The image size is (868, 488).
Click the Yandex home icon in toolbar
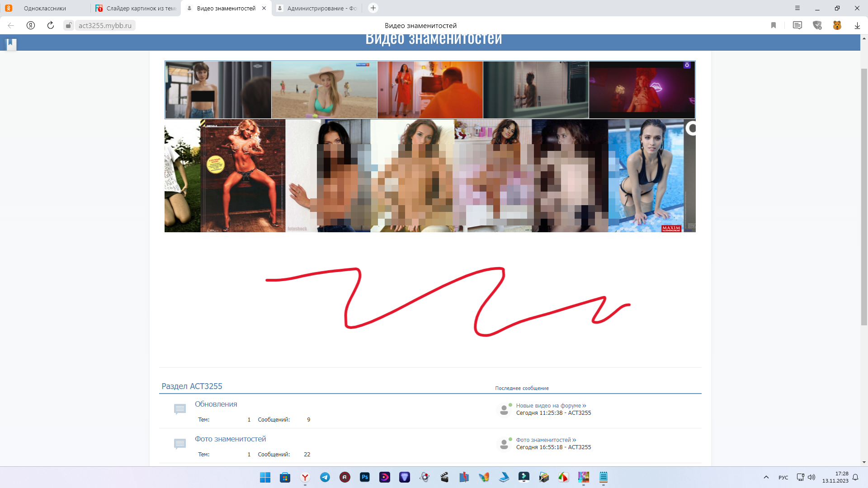[x=31, y=25]
